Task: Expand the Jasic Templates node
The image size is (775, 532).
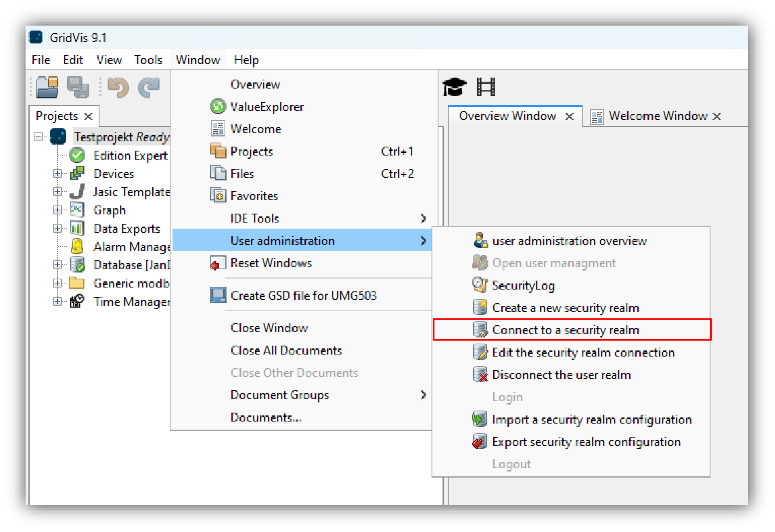Action: click(x=57, y=192)
